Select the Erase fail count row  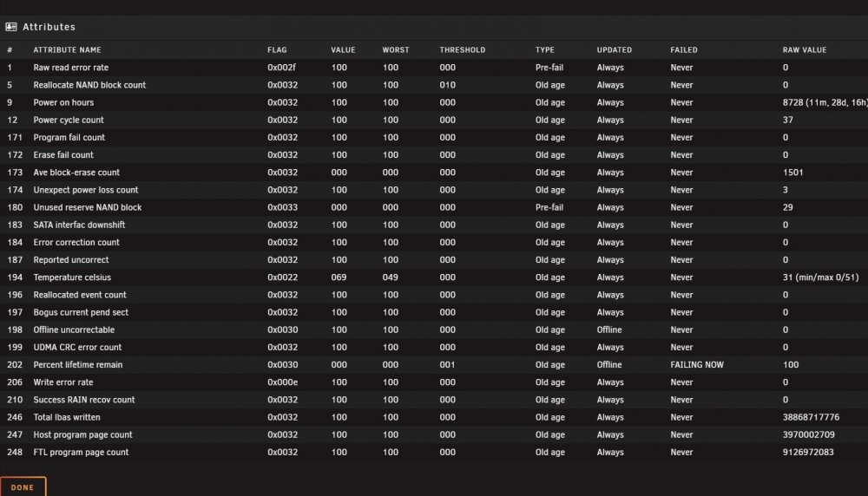click(x=434, y=155)
